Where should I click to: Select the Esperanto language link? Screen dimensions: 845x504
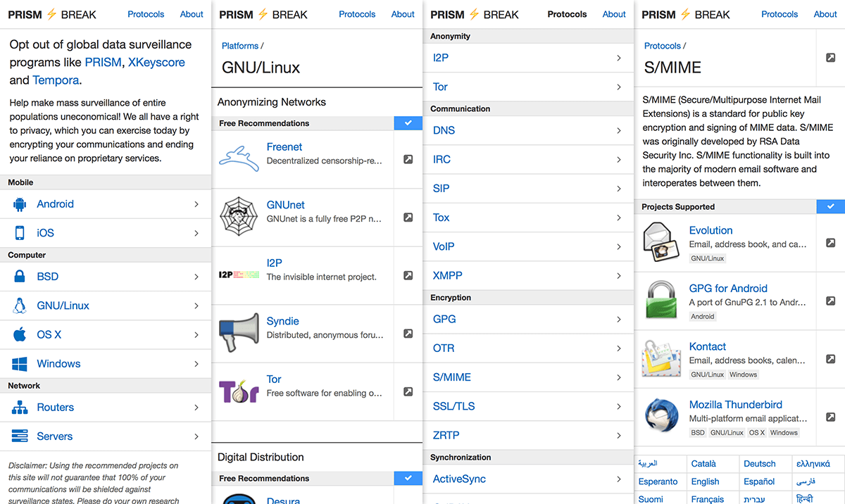pyautogui.click(x=658, y=482)
